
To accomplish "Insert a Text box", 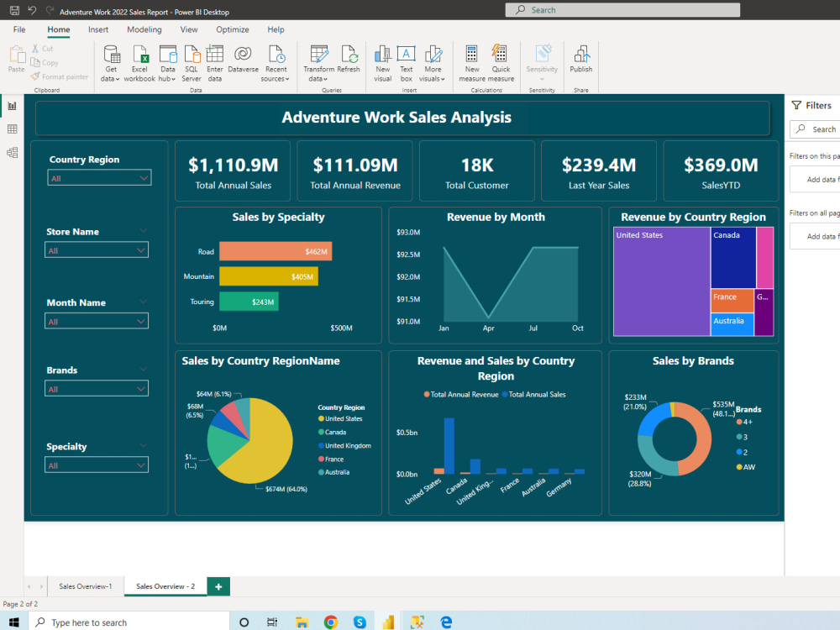I will (x=406, y=63).
